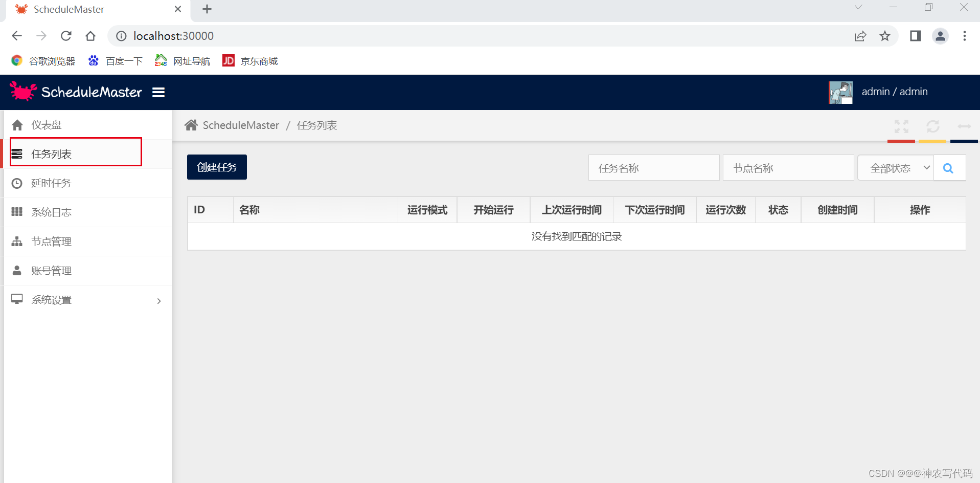This screenshot has height=483, width=980.
Task: Open the admin / admin user menu
Action: [x=895, y=92]
